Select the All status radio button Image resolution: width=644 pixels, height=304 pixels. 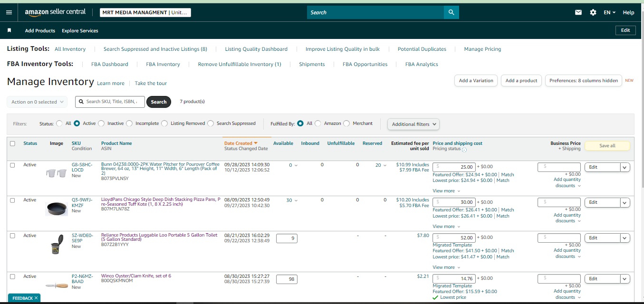[x=59, y=123]
